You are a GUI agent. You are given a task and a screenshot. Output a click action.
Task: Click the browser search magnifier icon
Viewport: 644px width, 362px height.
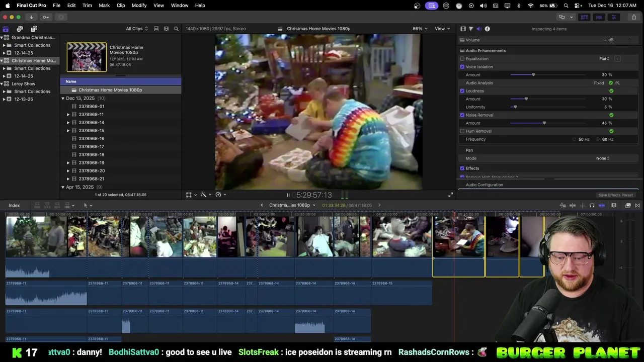[x=176, y=29]
